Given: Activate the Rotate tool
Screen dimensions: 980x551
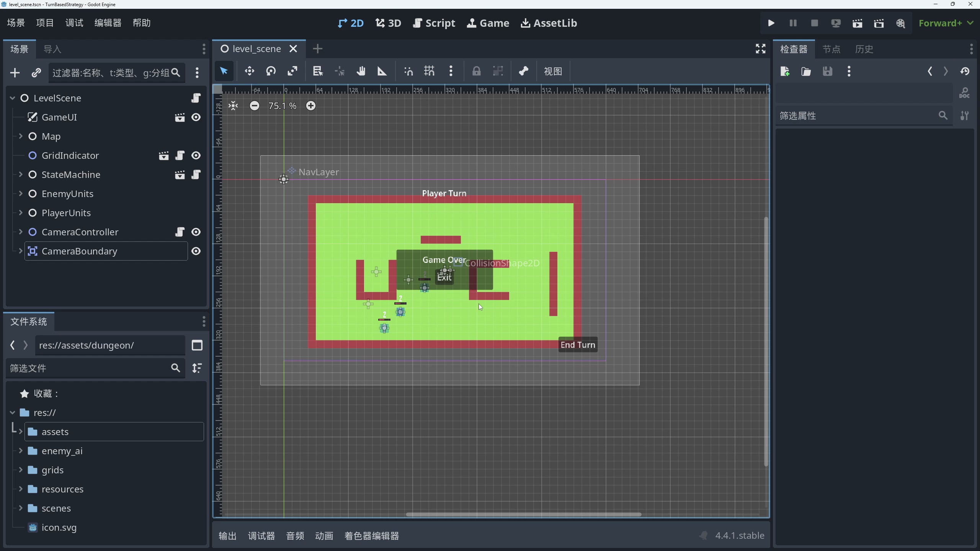Looking at the screenshot, I should point(271,71).
